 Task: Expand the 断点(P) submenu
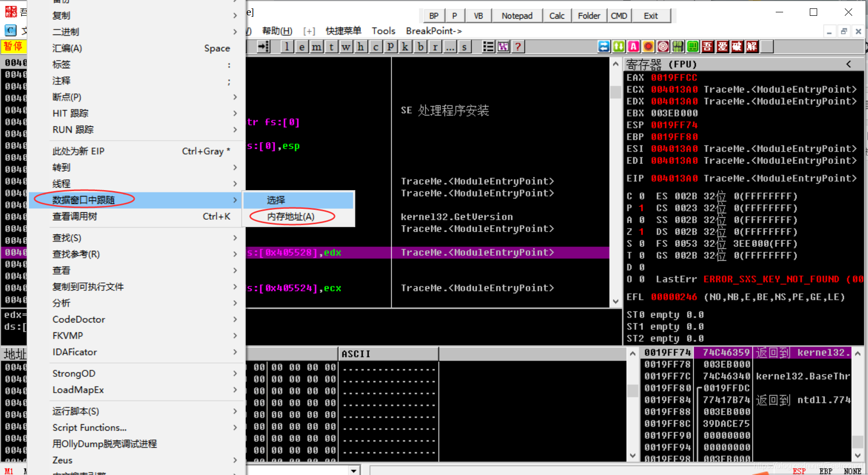click(137, 97)
